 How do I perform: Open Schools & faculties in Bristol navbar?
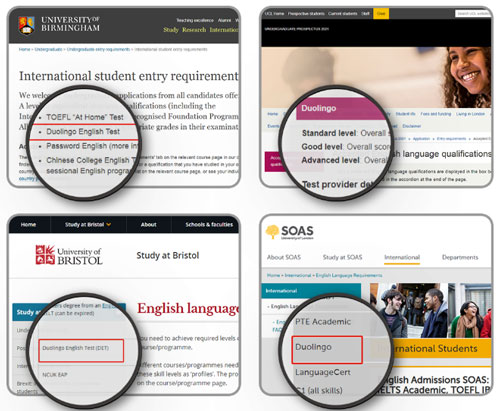click(x=209, y=225)
